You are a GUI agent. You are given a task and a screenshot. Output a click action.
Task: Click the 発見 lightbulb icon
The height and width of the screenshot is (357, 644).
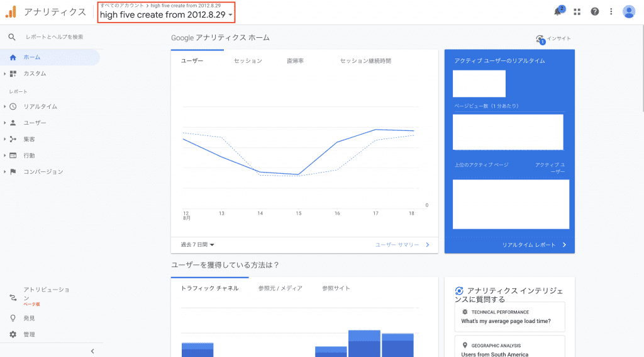(13, 318)
